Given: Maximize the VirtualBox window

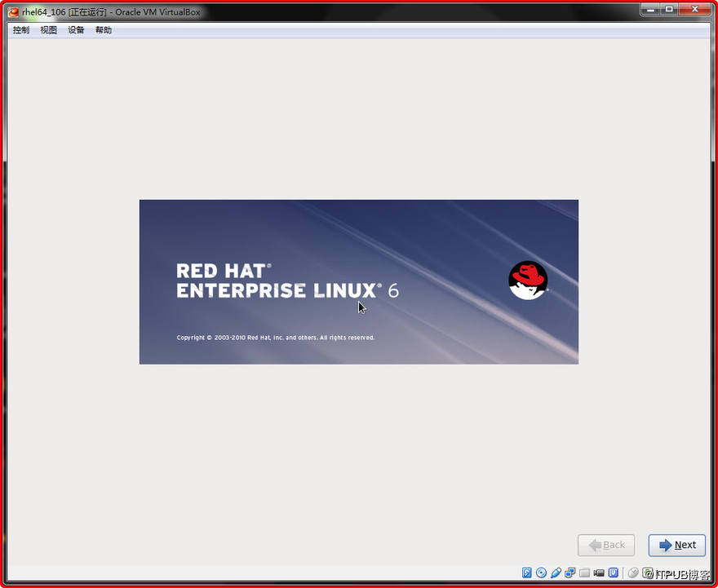Looking at the screenshot, I should click(x=669, y=10).
